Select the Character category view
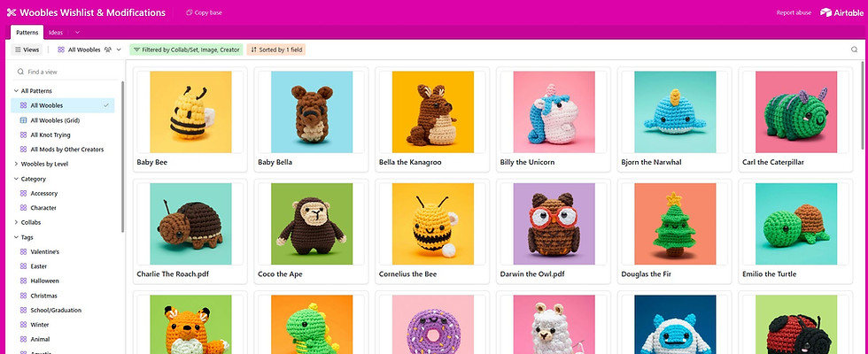This screenshot has height=354, width=868. [63, 208]
